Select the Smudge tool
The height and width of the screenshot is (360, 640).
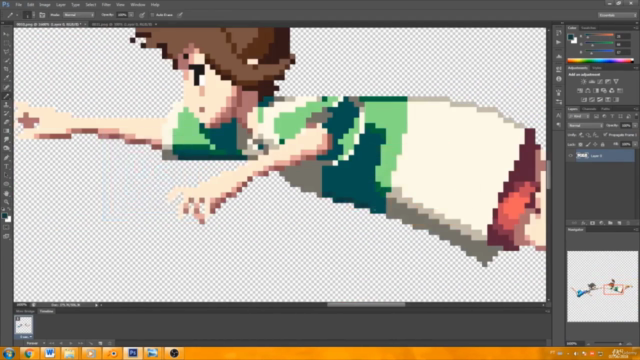[7, 140]
